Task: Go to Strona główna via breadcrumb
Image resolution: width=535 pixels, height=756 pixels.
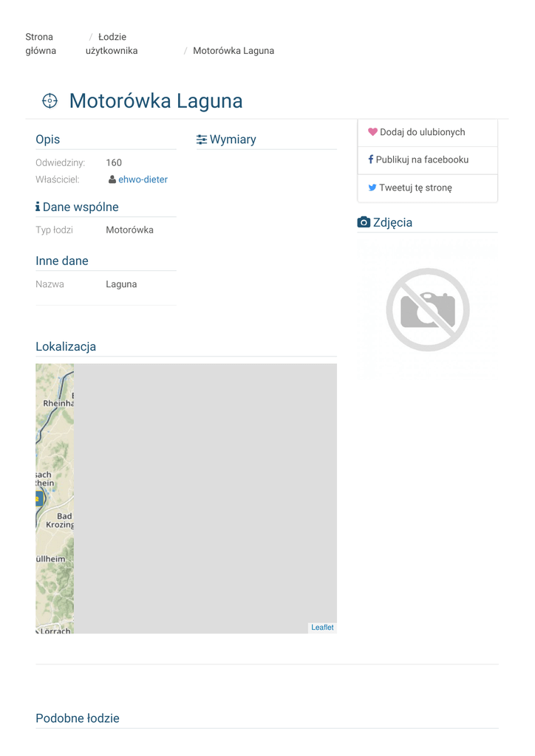Action: [x=41, y=44]
